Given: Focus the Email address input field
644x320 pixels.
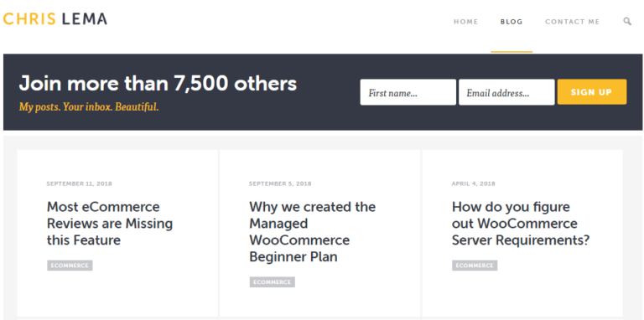Looking at the screenshot, I should point(506,92).
